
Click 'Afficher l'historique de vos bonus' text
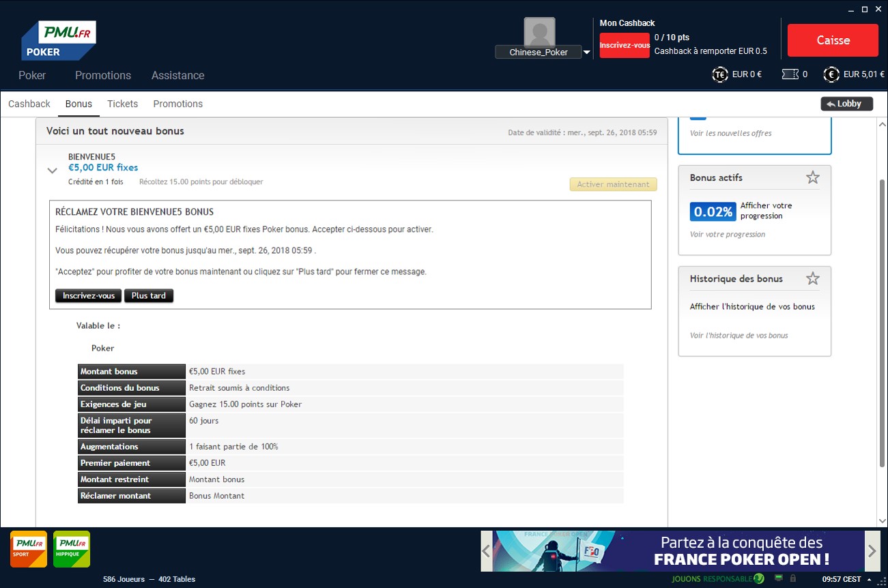(x=752, y=306)
